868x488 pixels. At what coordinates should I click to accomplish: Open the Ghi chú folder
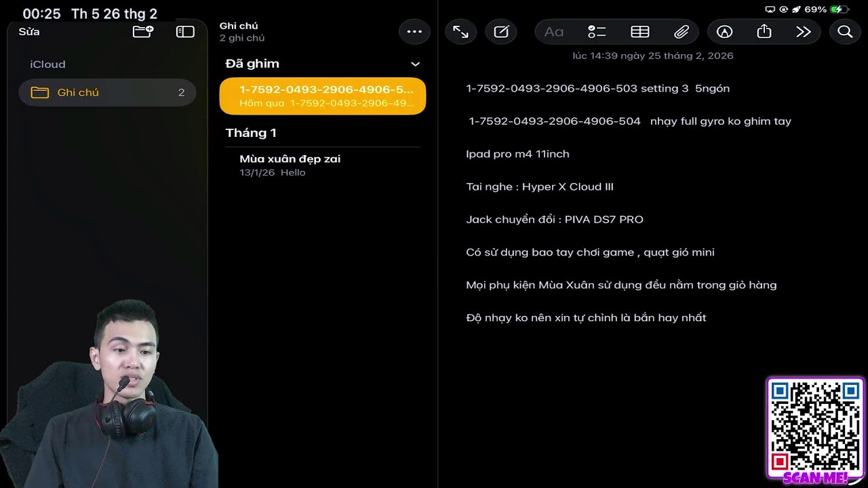[x=107, y=92]
